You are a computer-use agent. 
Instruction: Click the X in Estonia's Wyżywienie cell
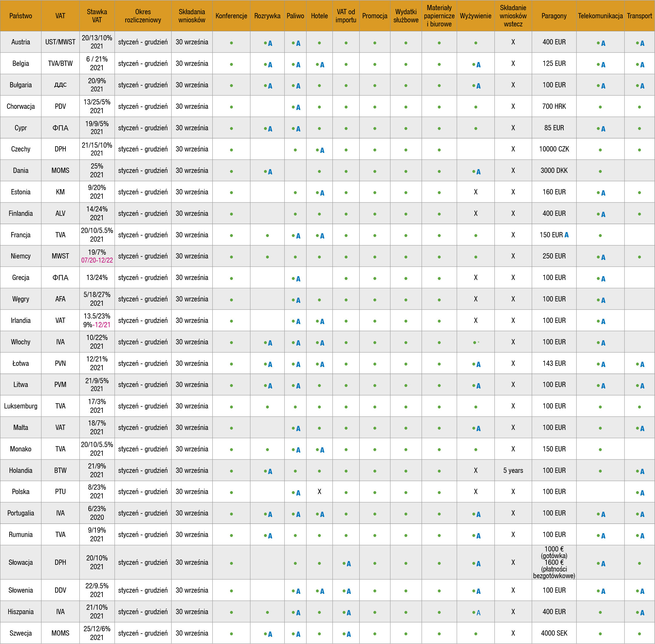coord(476,192)
